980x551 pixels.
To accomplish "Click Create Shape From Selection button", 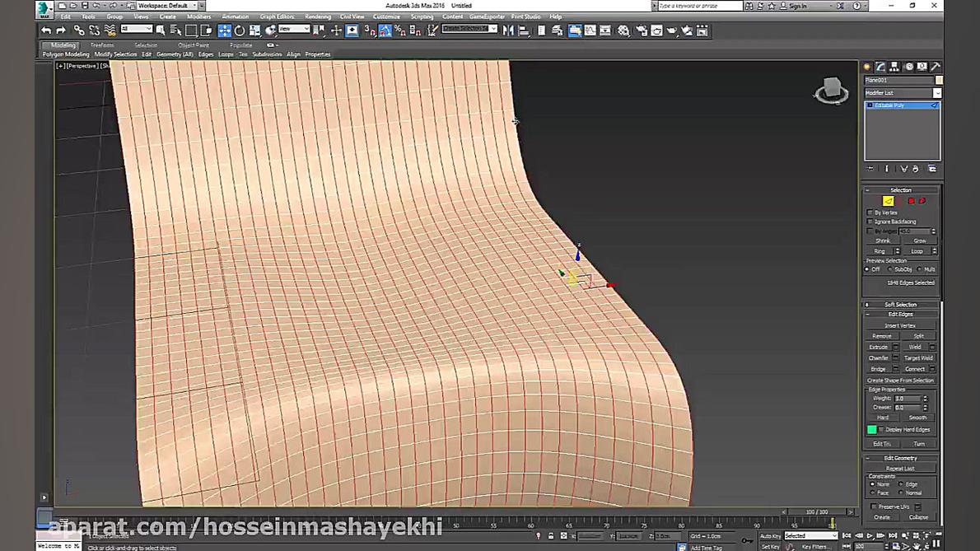I will [900, 380].
